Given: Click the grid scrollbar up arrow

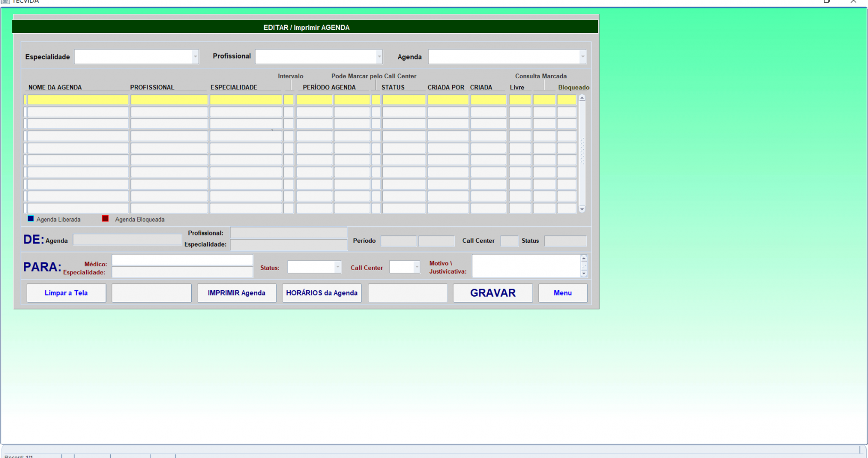Looking at the screenshot, I should tap(582, 98).
